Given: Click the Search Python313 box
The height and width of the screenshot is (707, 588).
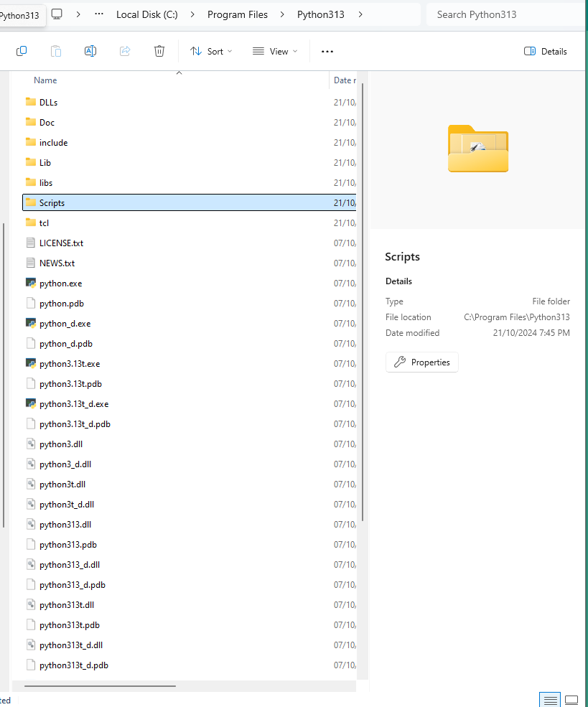Looking at the screenshot, I should pos(505,14).
